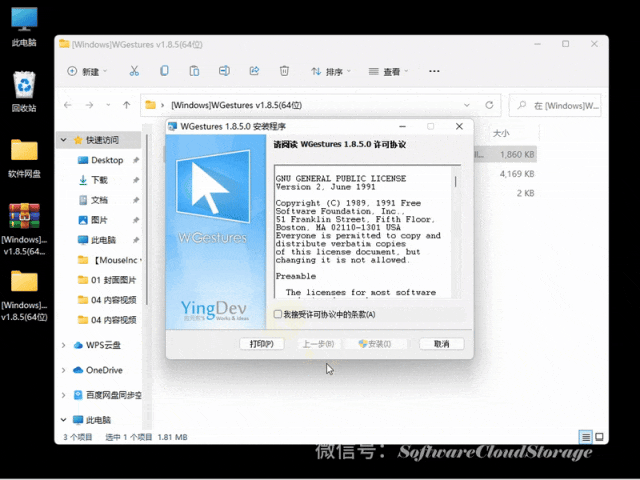Open the 排序 sort dropdown
This screenshot has width=640, height=480.
331,72
